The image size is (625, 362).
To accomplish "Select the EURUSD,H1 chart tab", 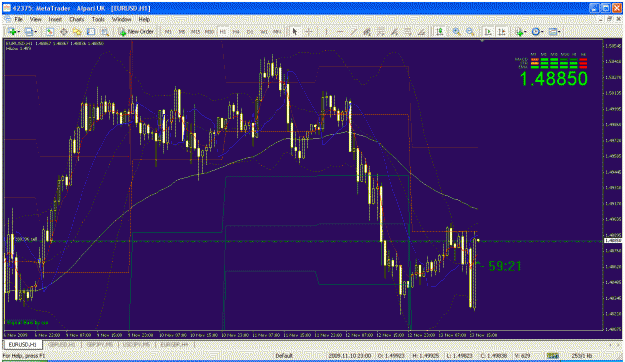I will coord(23,344).
